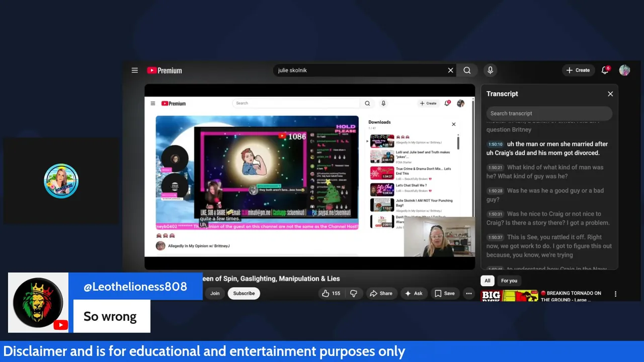
Task: Click the BrittneyJ channel avatar under inner video
Action: coord(160,246)
